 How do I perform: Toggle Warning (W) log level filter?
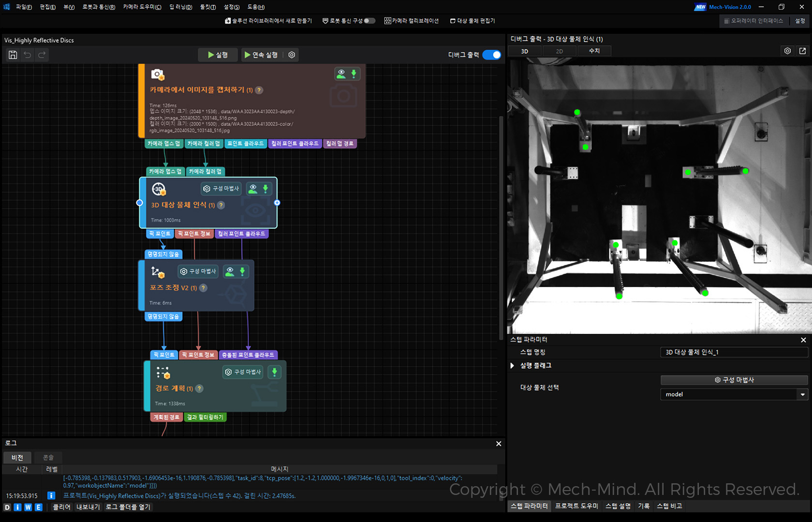tap(28, 507)
